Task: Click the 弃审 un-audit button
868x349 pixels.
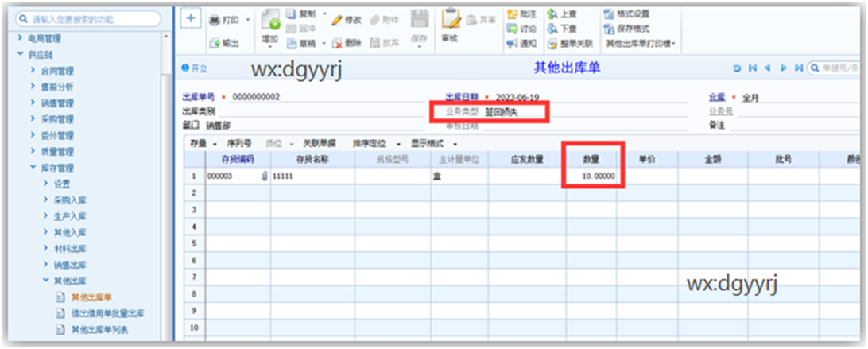Action: click(481, 20)
